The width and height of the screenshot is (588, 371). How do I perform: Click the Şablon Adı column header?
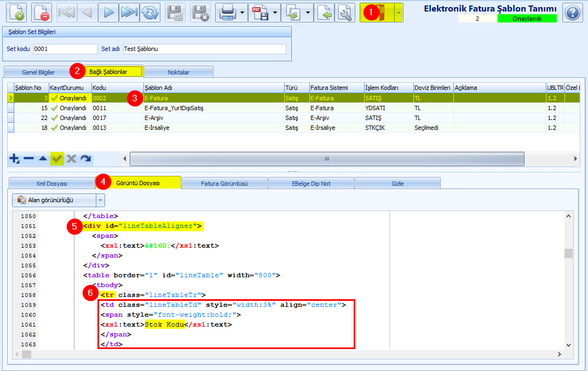click(x=214, y=88)
